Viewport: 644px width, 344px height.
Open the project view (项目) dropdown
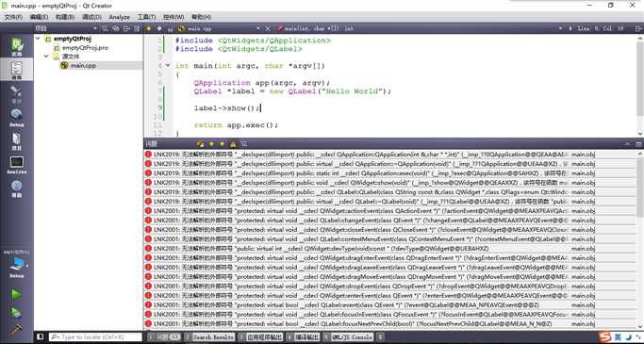(x=66, y=28)
